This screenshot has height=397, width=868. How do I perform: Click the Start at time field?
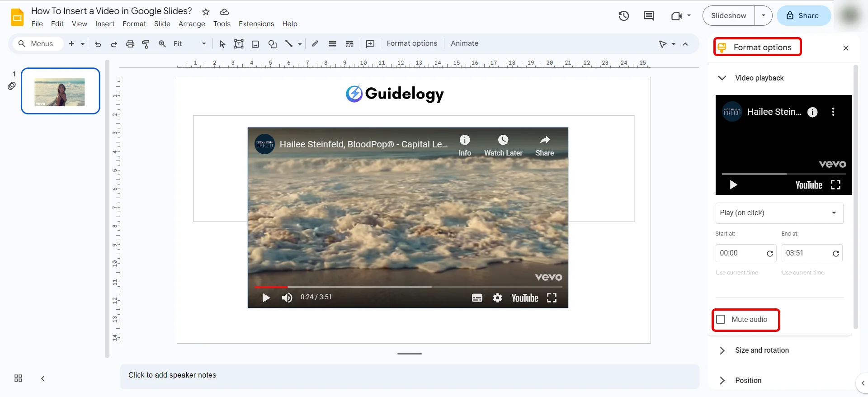745,253
